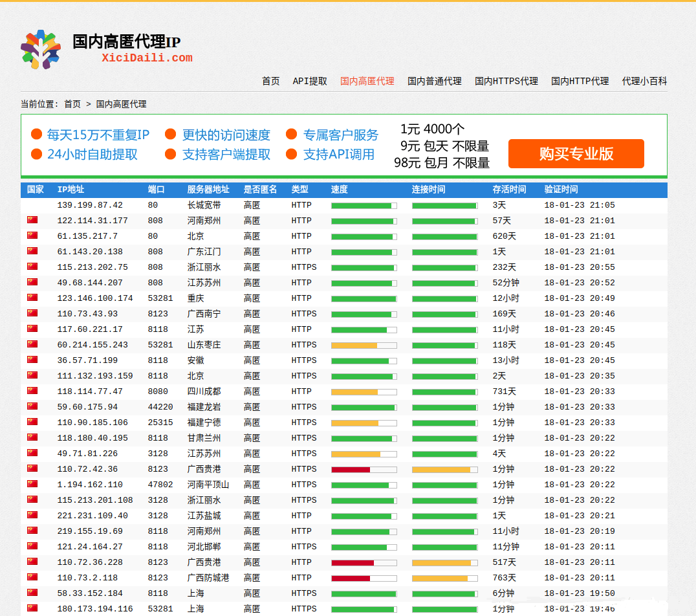Screen dimensions: 696x616
Task: Click breadcrumb link 首页
Action: 72,104
